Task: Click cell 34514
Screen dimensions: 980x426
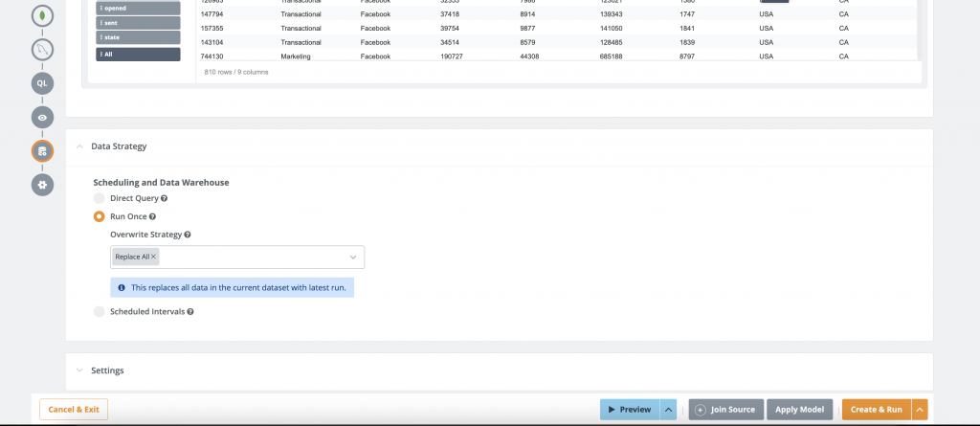Action: pos(450,42)
